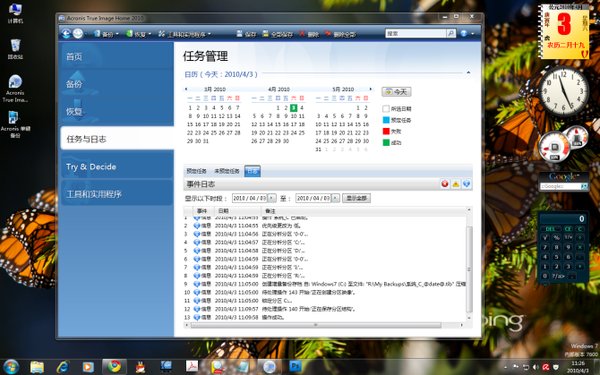Image resolution: width=600 pixels, height=375 pixels.
Task: Open Internet Explorer from the taskbar
Action: coord(62,367)
